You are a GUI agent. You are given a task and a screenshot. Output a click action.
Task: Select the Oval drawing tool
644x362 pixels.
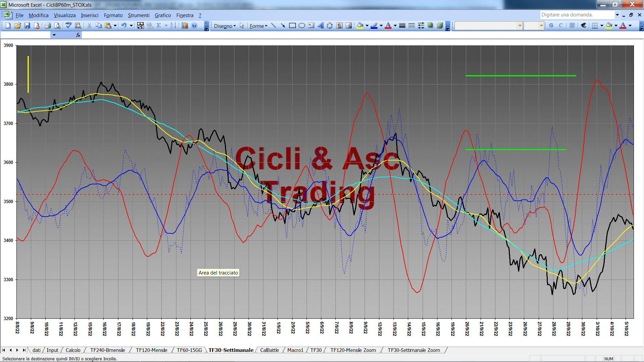tap(302, 25)
